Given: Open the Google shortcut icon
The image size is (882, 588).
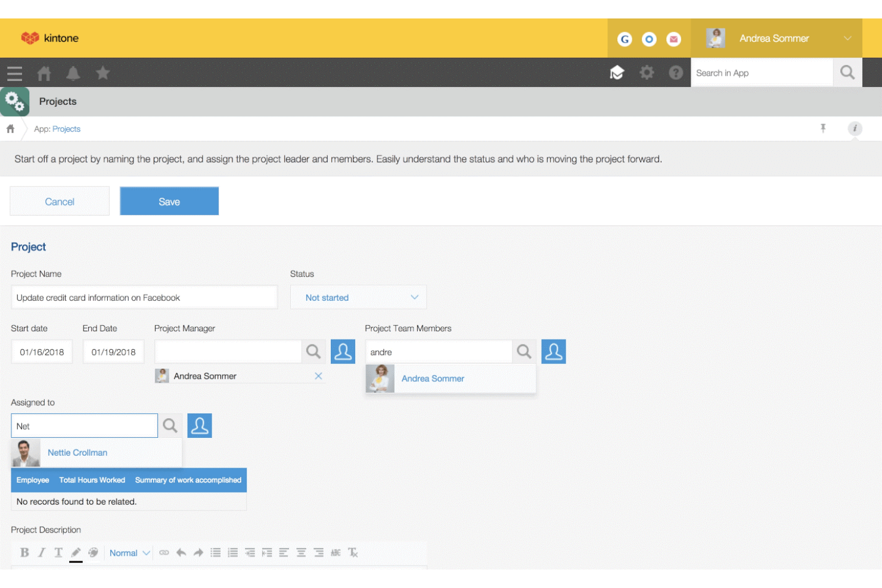Looking at the screenshot, I should [625, 39].
